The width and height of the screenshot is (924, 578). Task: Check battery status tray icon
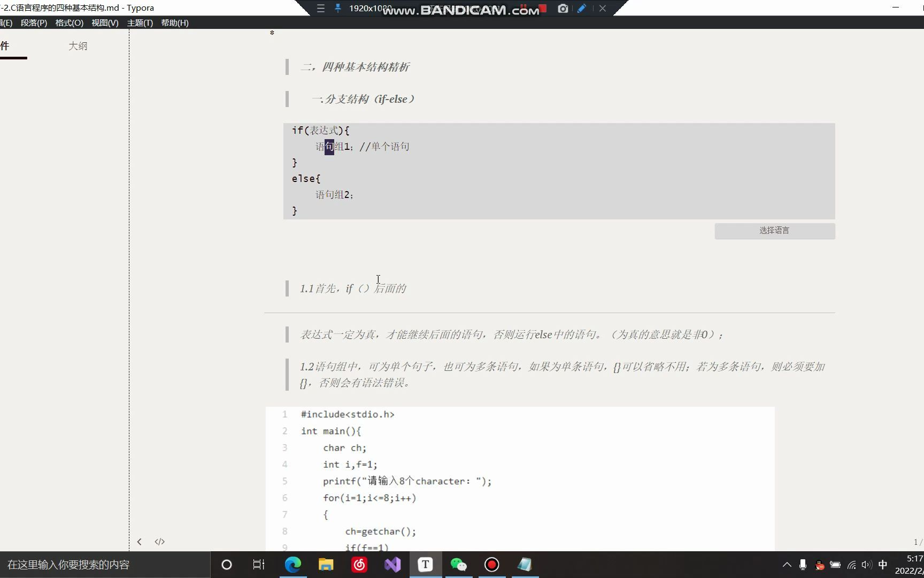coord(835,565)
